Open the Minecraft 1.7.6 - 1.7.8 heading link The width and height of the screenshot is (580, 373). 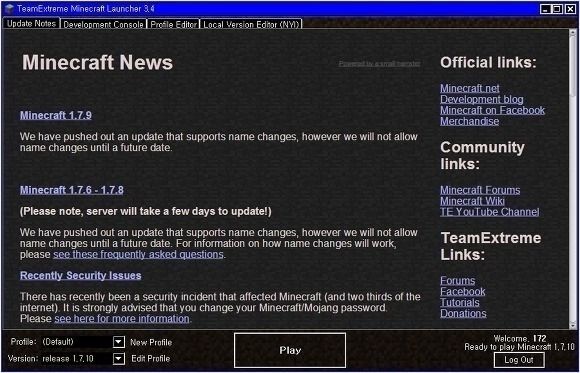click(72, 190)
